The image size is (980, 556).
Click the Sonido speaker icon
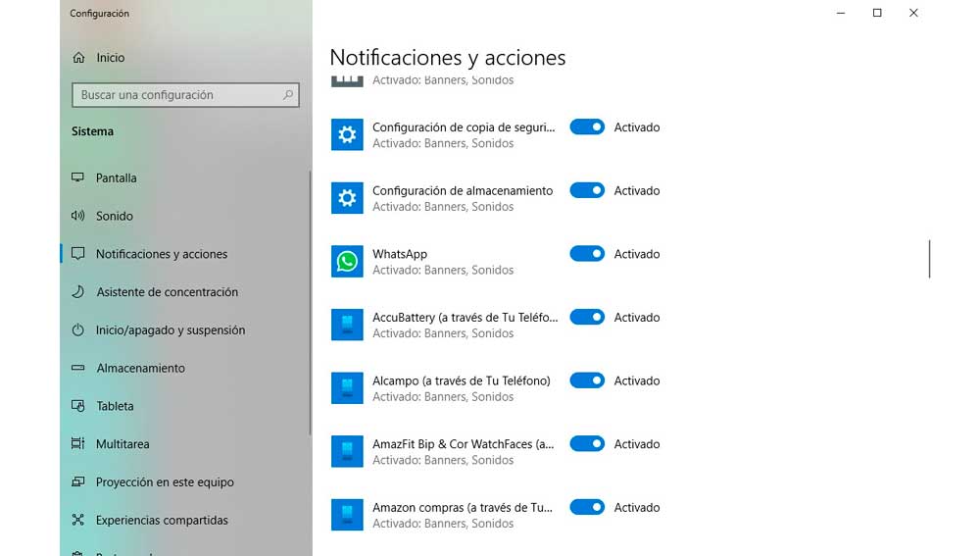pos(78,216)
